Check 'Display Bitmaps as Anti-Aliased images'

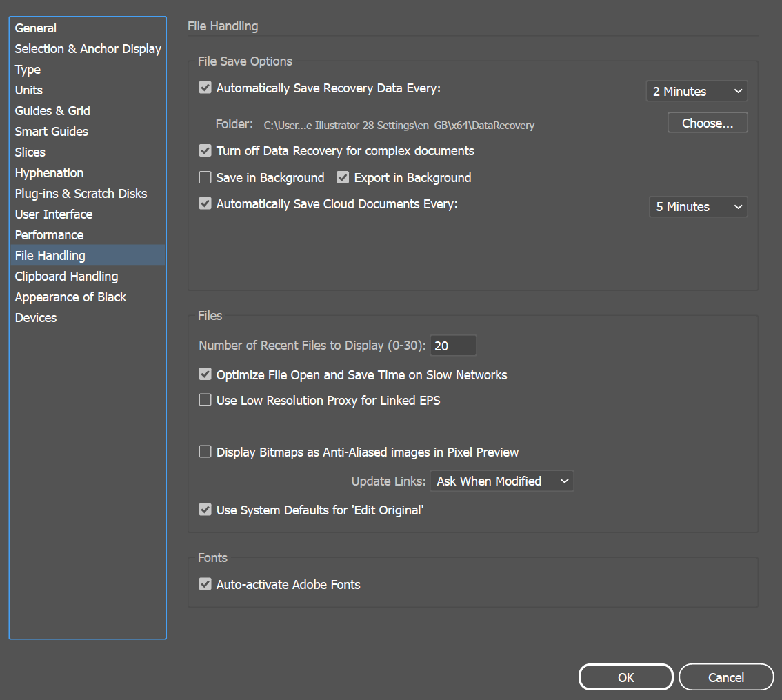point(205,452)
